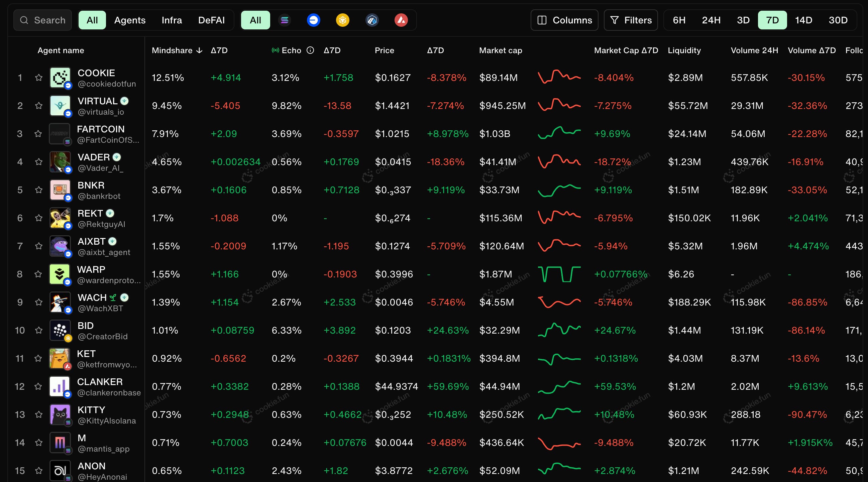This screenshot has height=482, width=868.
Task: Star VADER as favorite
Action: pos(39,162)
